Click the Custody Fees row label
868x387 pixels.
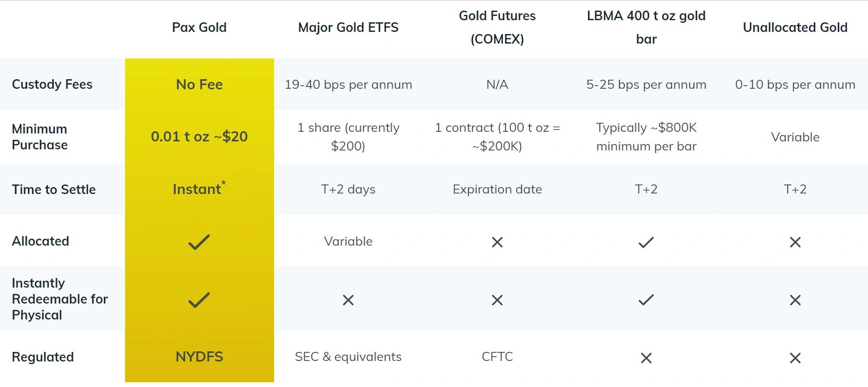click(52, 85)
